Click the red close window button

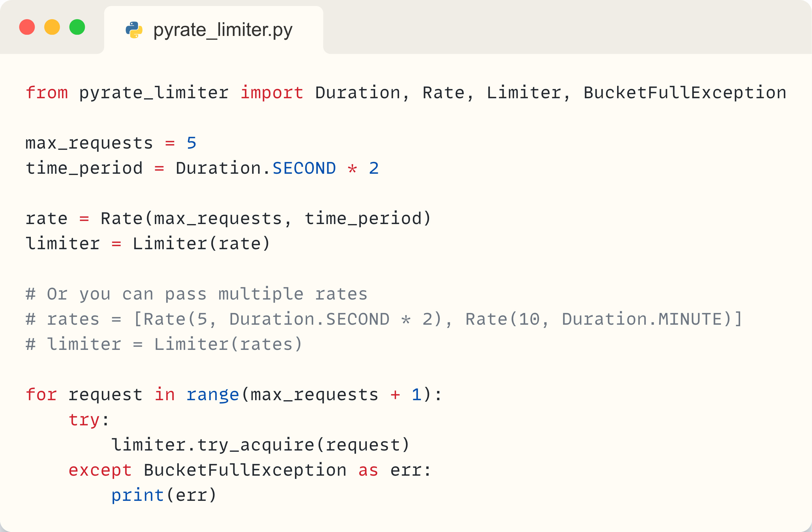click(27, 27)
